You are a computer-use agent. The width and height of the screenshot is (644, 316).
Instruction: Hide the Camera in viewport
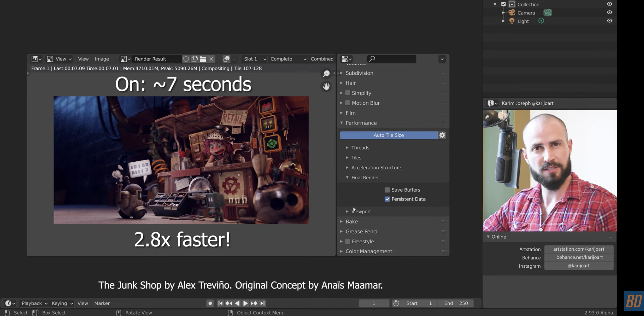coord(609,12)
